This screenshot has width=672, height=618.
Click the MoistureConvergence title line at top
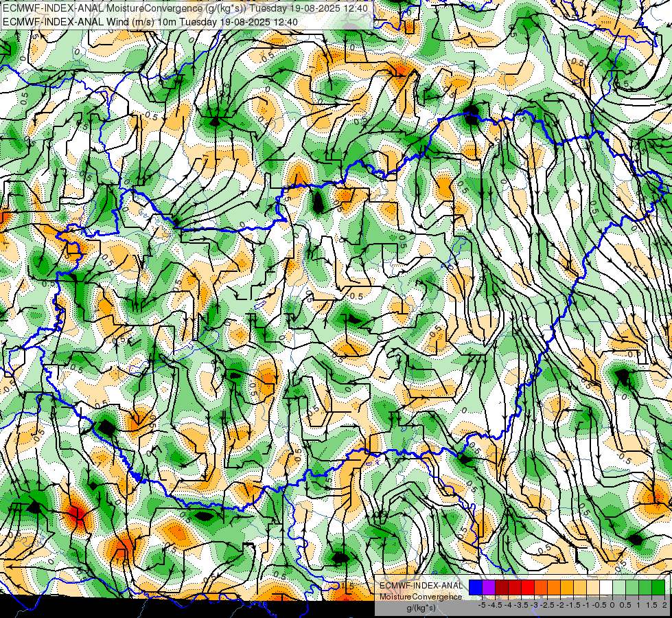[x=186, y=8]
